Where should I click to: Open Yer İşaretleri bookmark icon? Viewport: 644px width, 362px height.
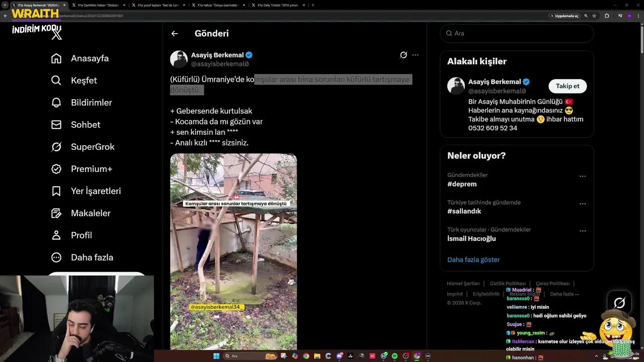(56, 191)
